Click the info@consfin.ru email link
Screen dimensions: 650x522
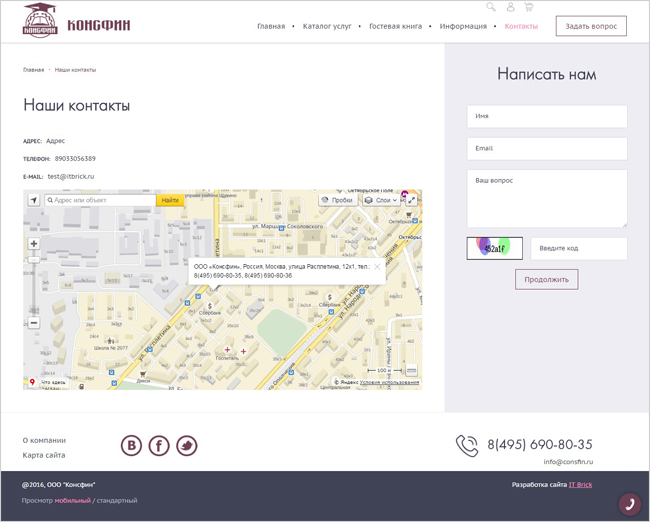point(568,462)
